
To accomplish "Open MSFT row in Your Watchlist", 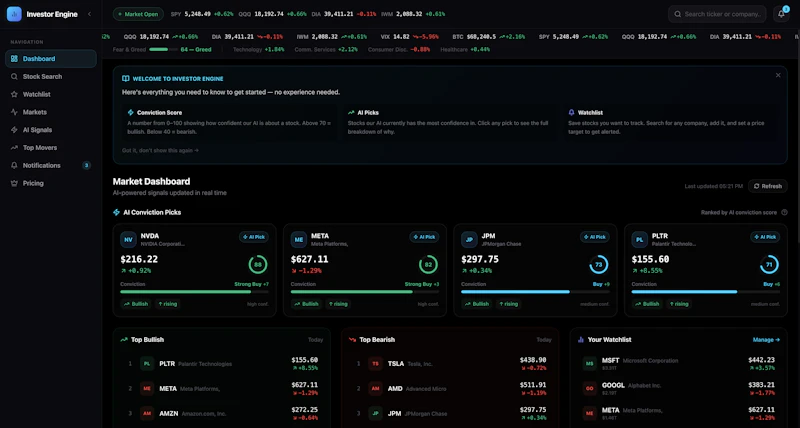I will 679,364.
